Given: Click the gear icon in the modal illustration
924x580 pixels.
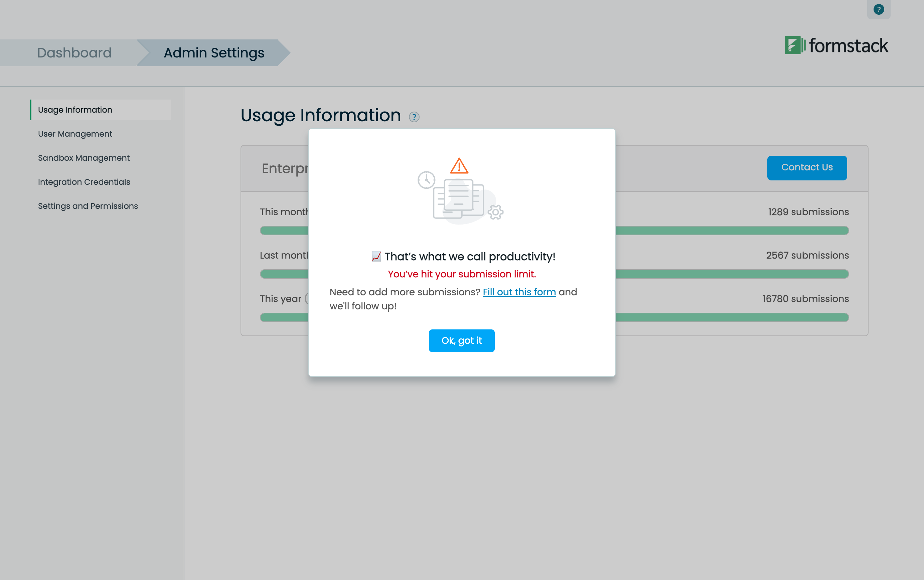Looking at the screenshot, I should click(x=495, y=211).
